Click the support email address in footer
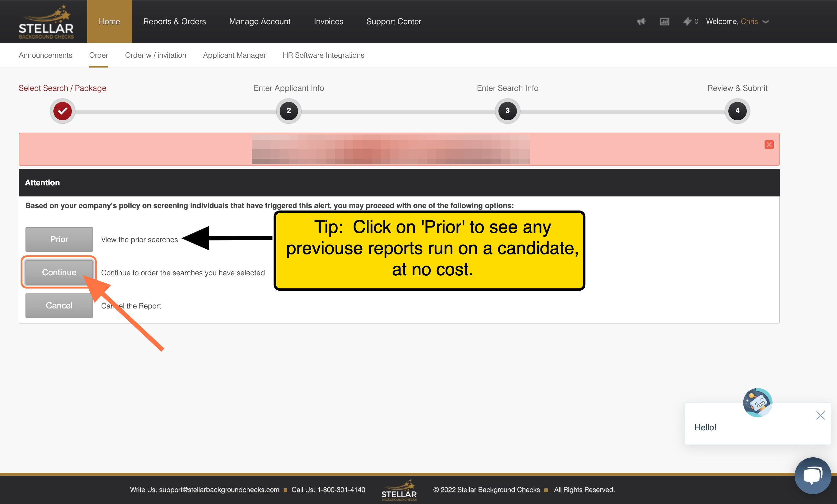Viewport: 837px width, 504px height. (x=219, y=490)
